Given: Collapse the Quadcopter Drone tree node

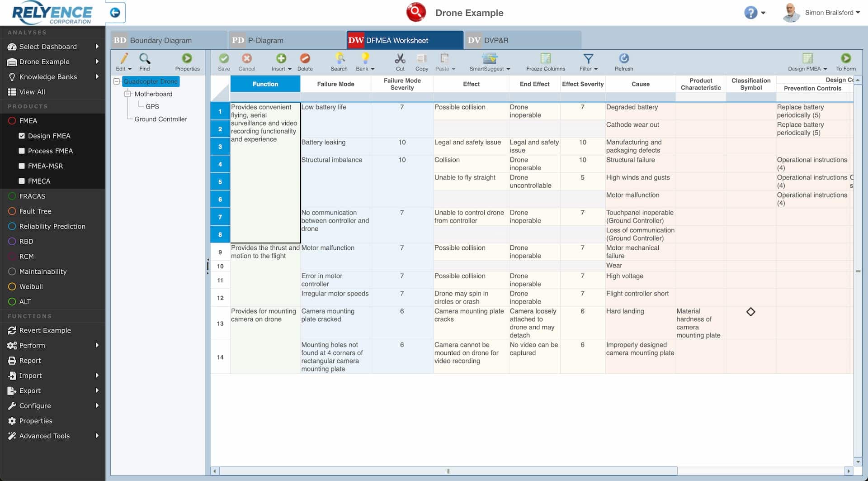Looking at the screenshot, I should [118, 81].
